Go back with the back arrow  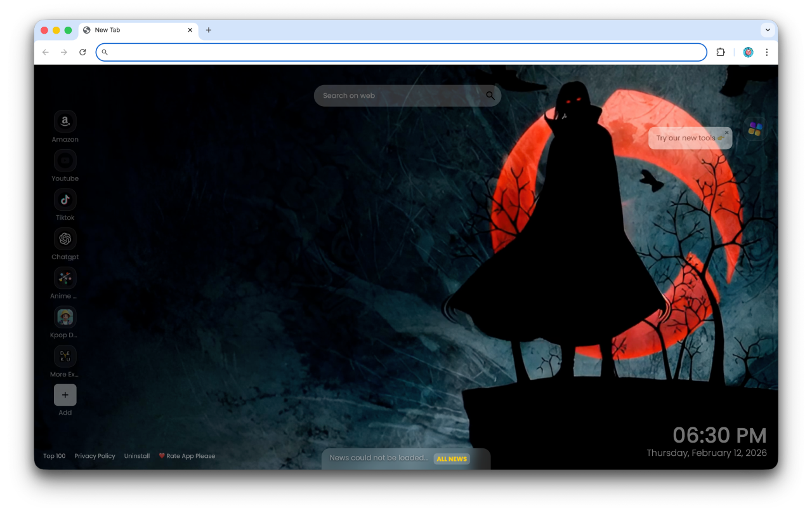click(45, 52)
